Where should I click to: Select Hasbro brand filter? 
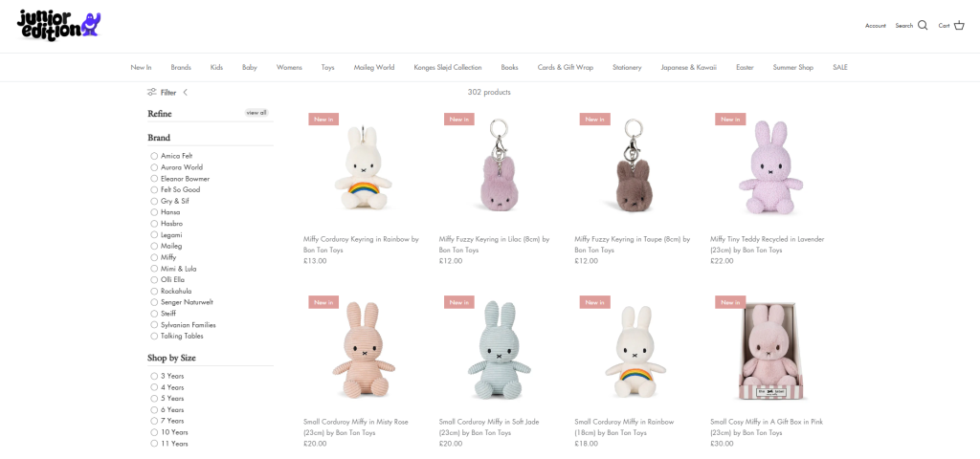tap(167, 224)
